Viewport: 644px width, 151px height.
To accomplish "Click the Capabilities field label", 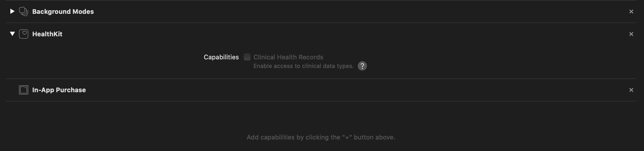I will (x=221, y=57).
